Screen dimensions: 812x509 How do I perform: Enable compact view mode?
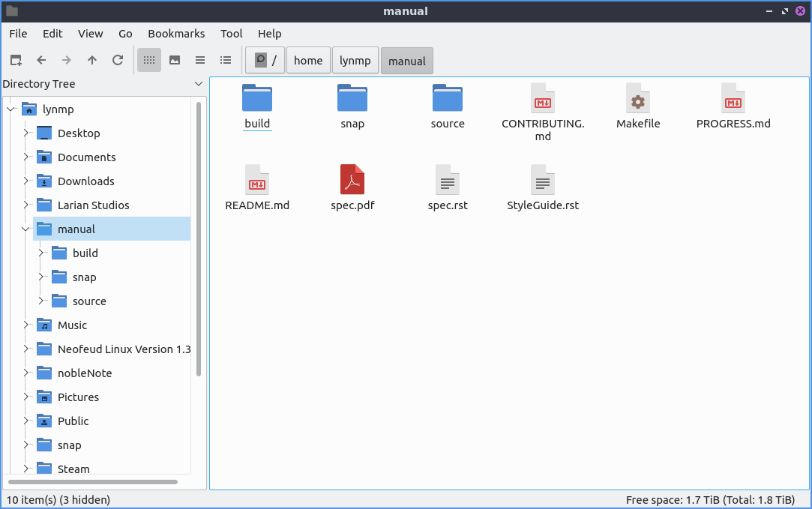point(200,60)
